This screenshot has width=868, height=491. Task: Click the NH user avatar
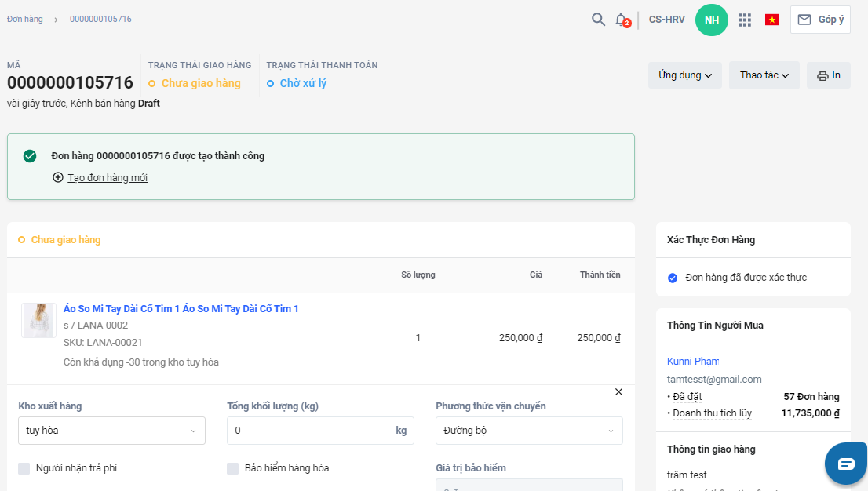711,20
